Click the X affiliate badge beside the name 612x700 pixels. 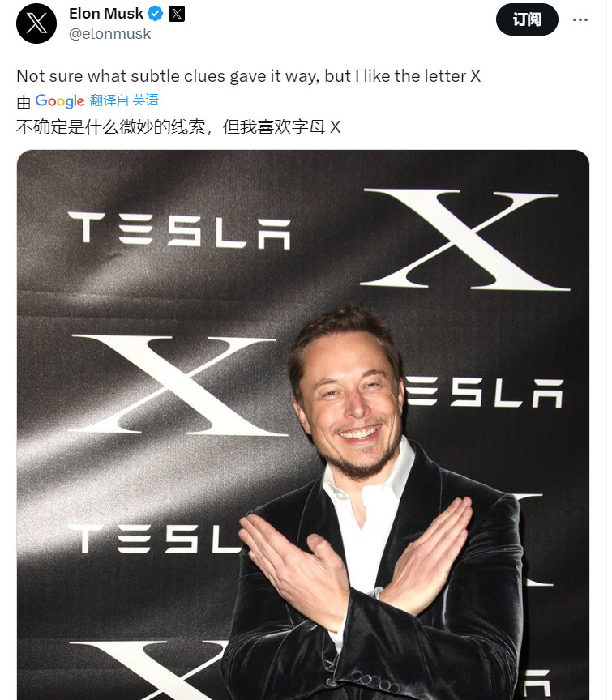(177, 14)
